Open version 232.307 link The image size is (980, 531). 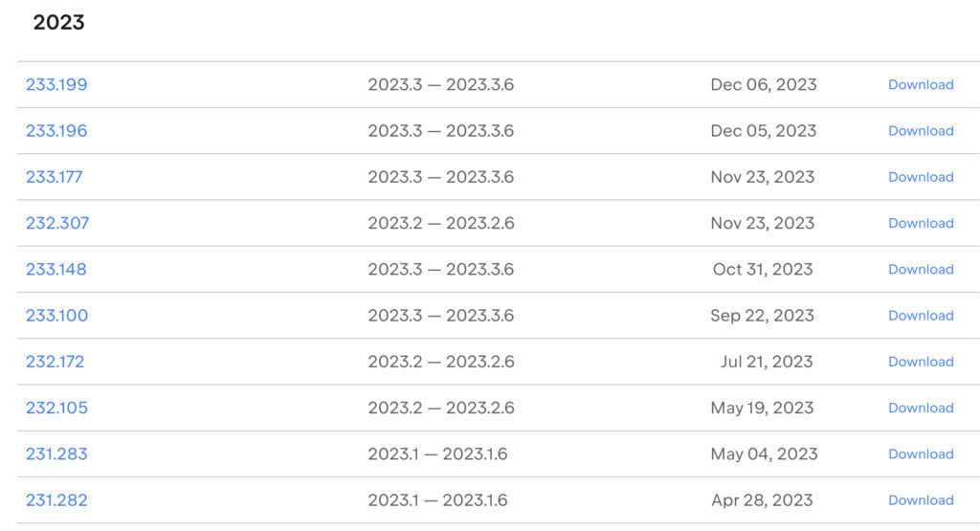(57, 223)
